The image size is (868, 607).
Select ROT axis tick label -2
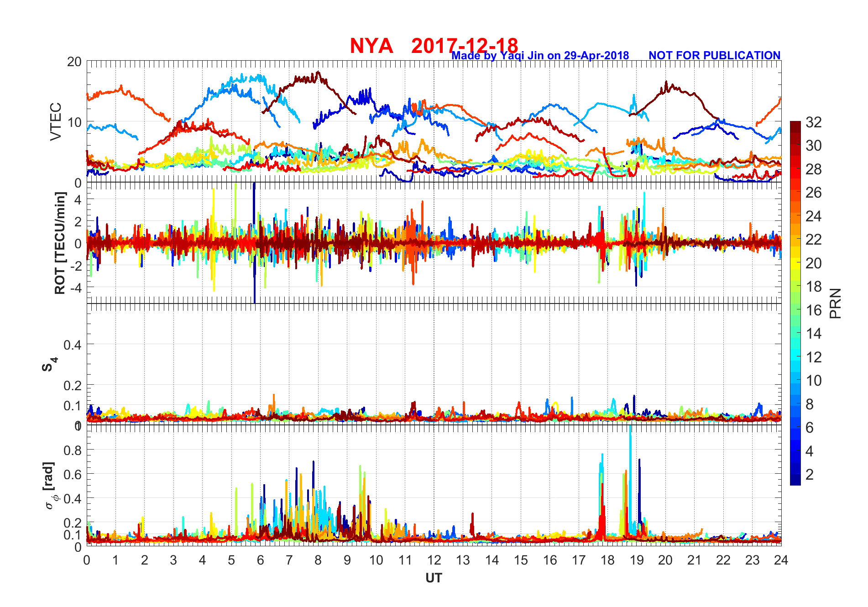pos(76,266)
